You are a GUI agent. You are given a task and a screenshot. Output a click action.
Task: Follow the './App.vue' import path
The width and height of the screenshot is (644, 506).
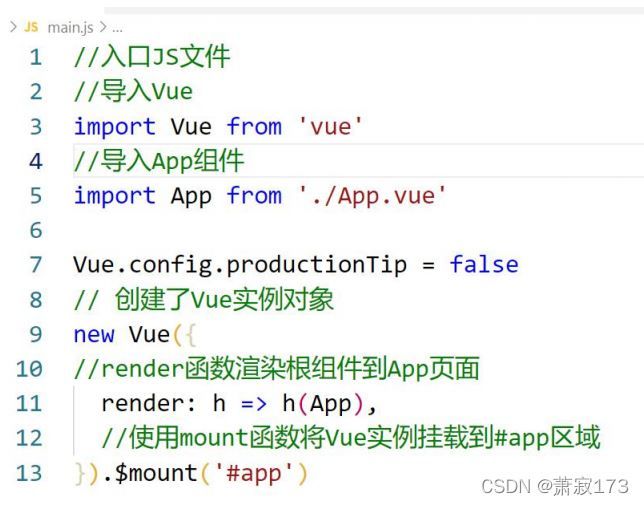click(x=372, y=196)
